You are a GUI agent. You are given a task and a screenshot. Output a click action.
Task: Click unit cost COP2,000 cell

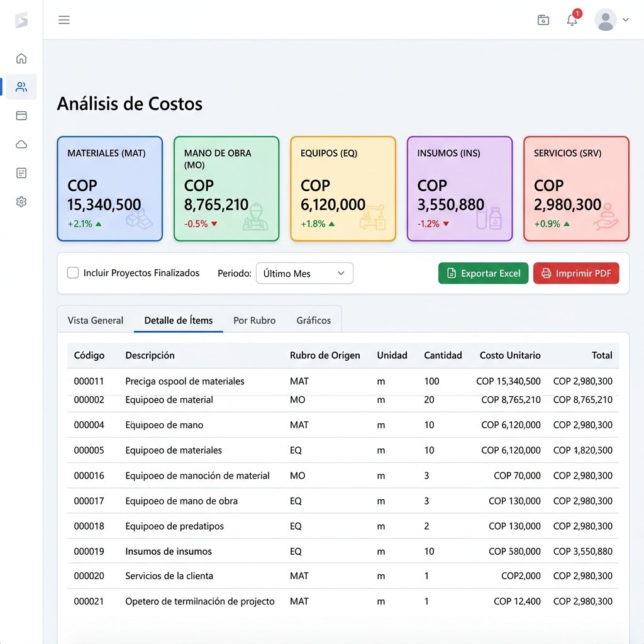pyautogui.click(x=521, y=576)
